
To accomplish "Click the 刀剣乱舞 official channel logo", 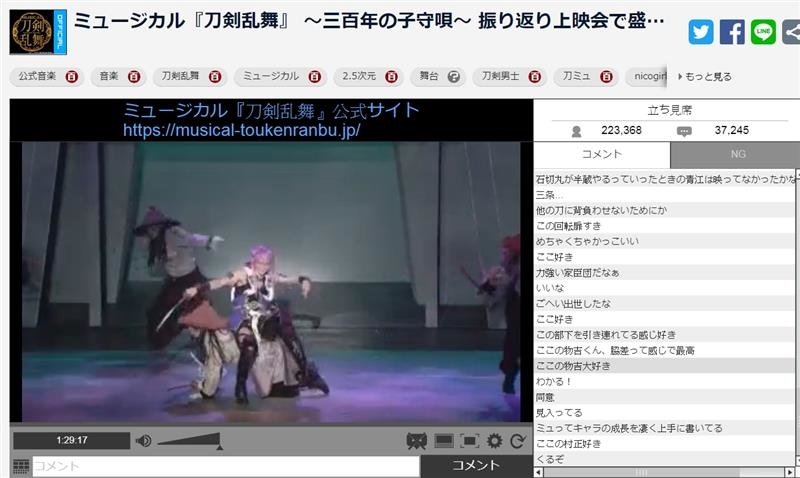I will click(38, 32).
